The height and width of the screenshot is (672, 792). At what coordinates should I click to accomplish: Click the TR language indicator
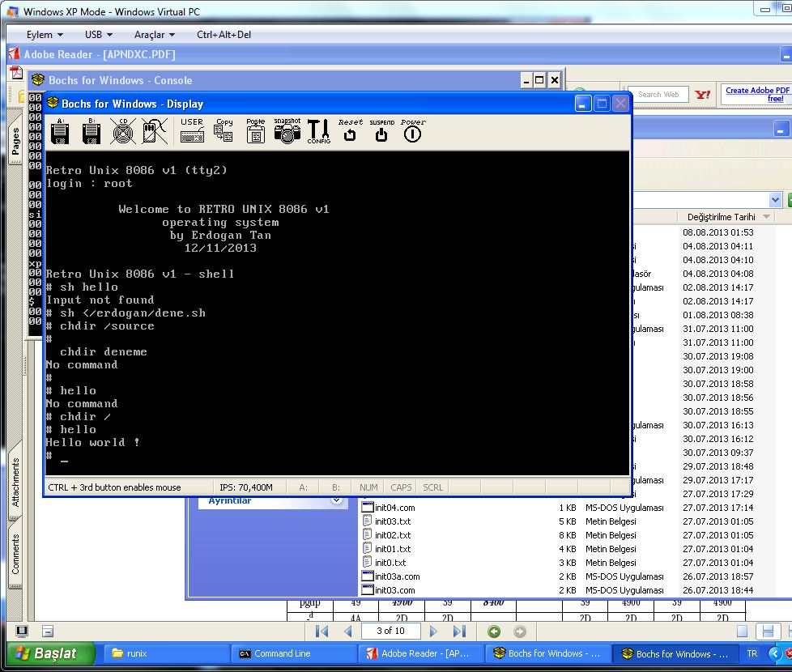coord(752,653)
